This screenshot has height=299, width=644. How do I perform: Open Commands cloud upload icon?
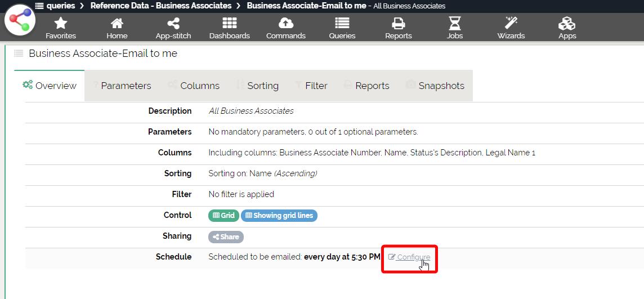click(286, 24)
